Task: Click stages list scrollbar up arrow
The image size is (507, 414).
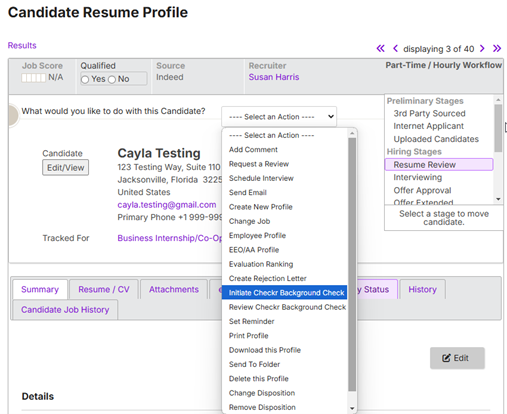Action: 498,99
